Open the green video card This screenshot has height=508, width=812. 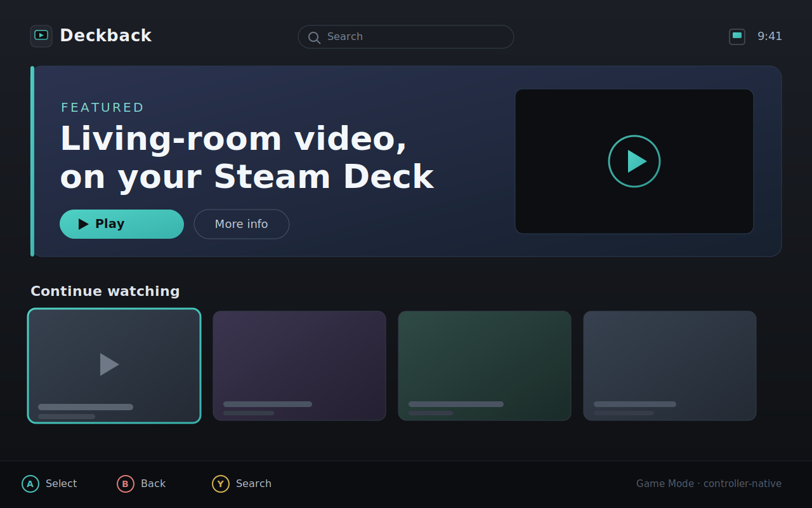click(485, 366)
